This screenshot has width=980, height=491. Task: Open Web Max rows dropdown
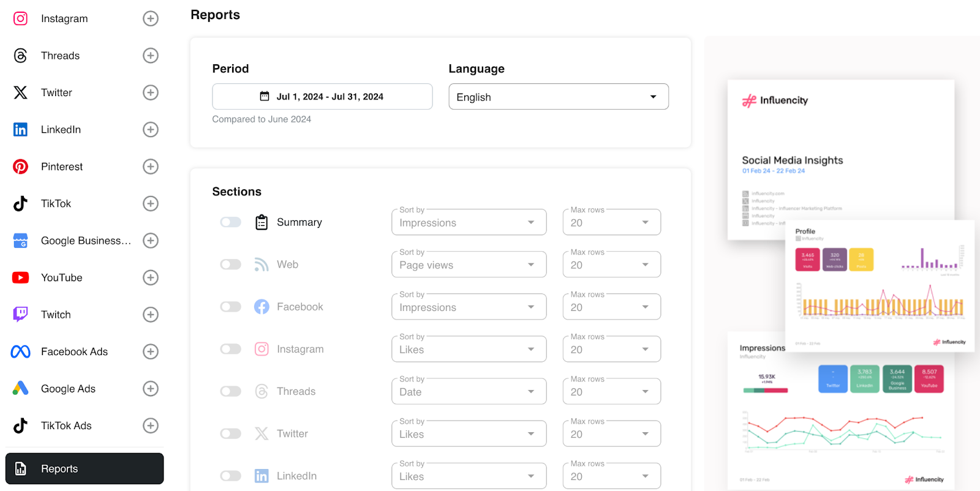tap(612, 264)
